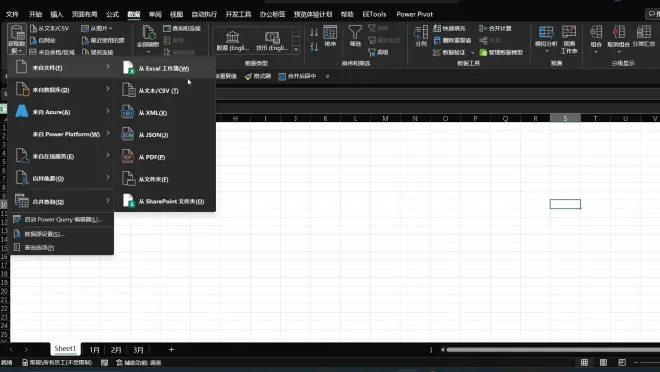Image resolution: width=660 pixels, height=372 pixels.
Task: Open Queries & Connections (查询和连接) pane
Action: 182,28
